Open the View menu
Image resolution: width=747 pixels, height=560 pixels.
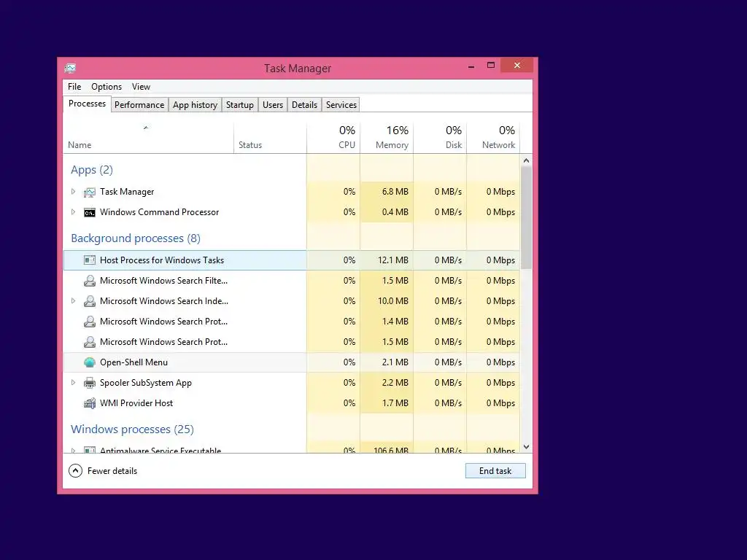(141, 87)
